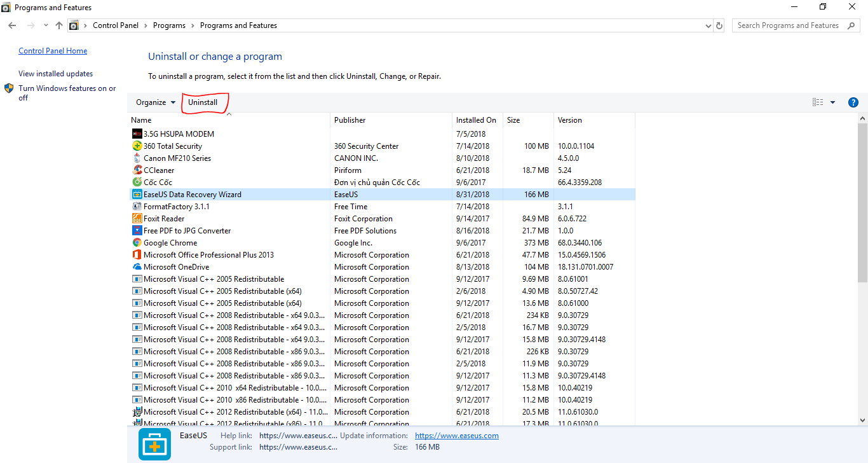Click the Canon MF210 Series icon
868x463 pixels.
[x=137, y=158]
